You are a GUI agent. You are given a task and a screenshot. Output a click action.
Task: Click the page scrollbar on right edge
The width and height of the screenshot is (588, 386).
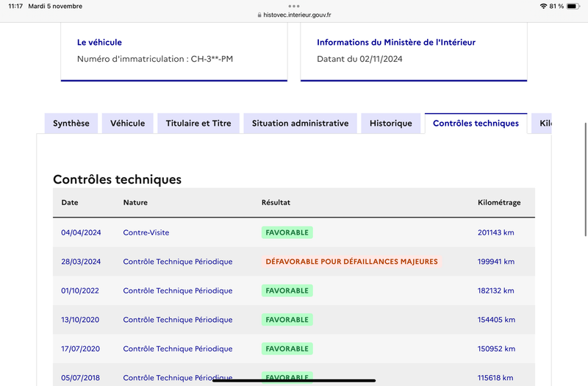tap(585, 179)
